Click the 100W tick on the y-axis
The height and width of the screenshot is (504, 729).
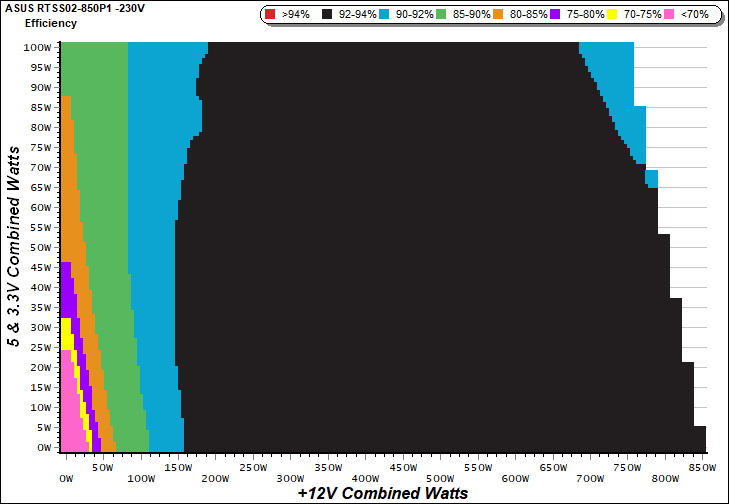38,47
